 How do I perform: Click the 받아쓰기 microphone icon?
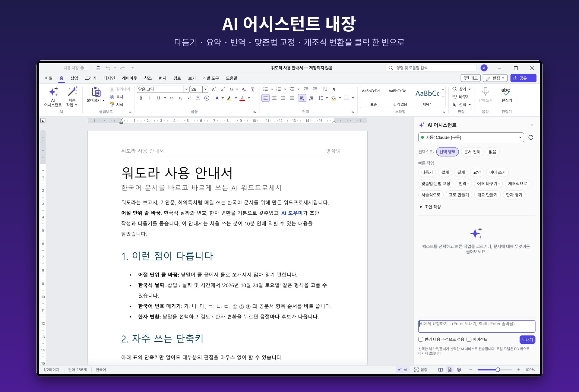tap(485, 91)
